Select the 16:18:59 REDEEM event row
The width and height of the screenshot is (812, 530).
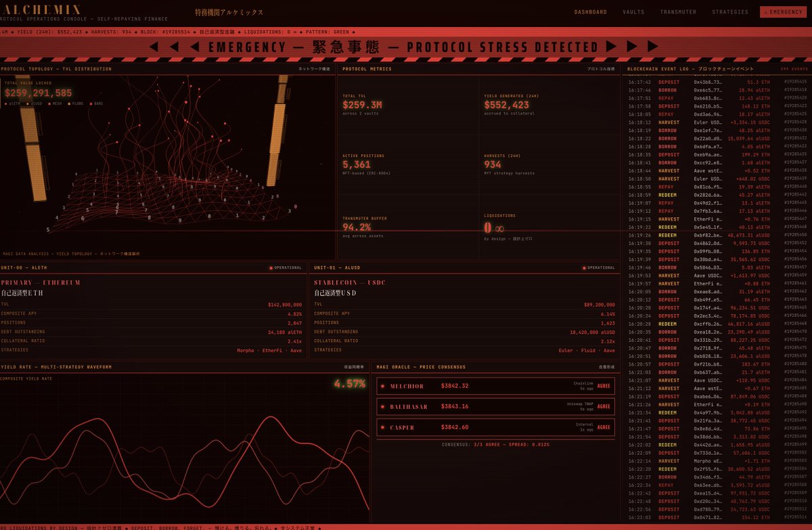pos(717,195)
